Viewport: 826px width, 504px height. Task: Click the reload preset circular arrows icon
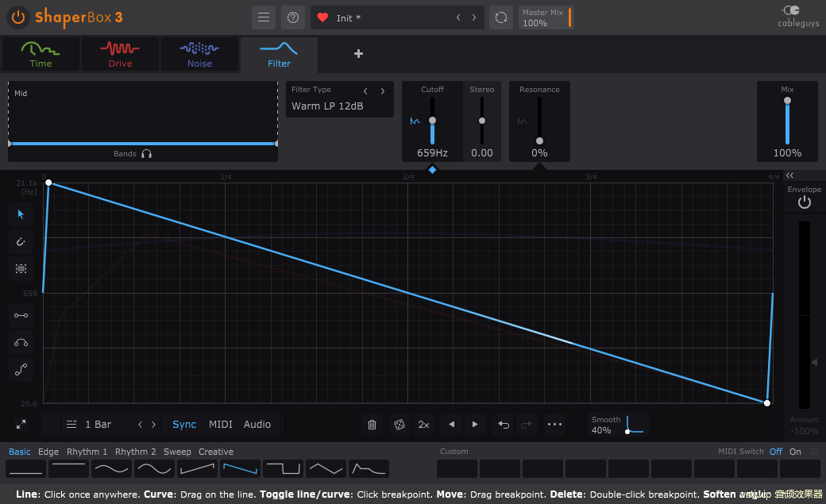tap(501, 17)
